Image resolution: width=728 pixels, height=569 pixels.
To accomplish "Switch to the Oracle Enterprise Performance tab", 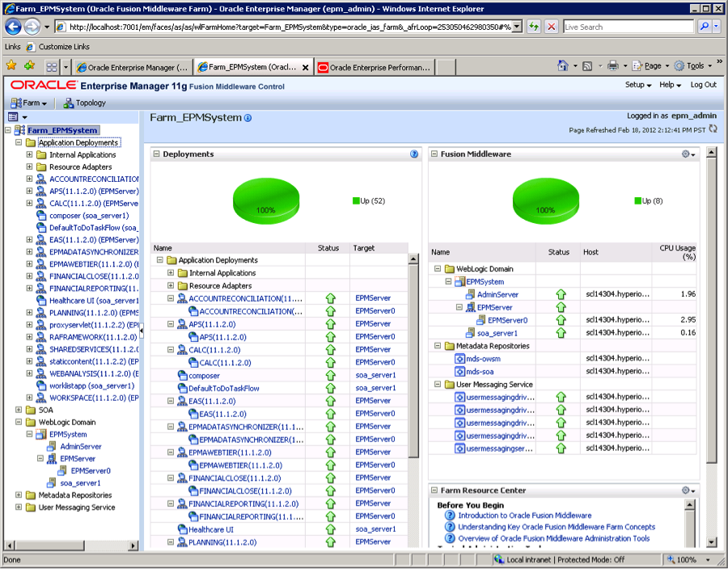I will 374,68.
